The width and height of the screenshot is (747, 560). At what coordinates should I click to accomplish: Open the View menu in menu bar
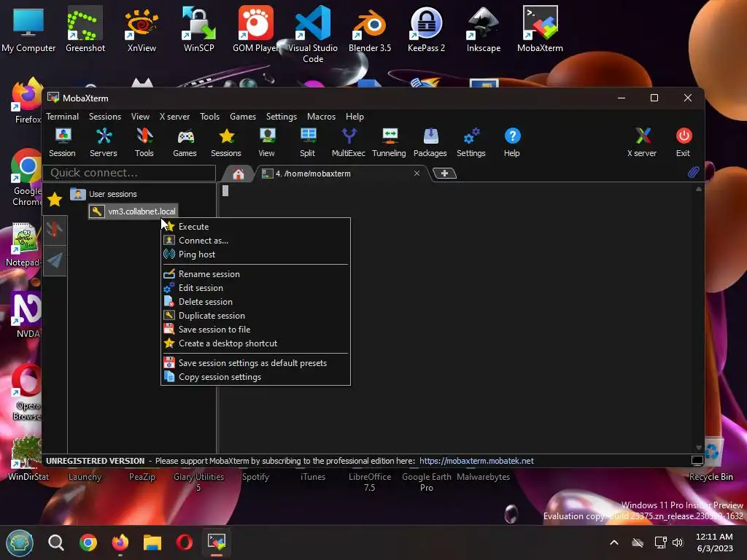(x=140, y=117)
